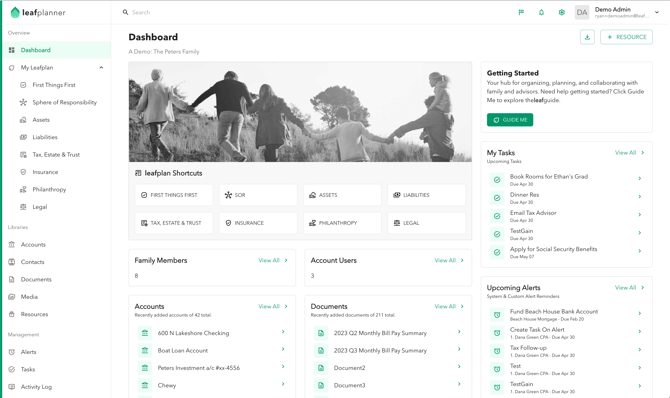The height and width of the screenshot is (398, 670).
Task: Click the chevron for 2023 Q3 Monthly Bill Pay Summary
Action: 459,349
